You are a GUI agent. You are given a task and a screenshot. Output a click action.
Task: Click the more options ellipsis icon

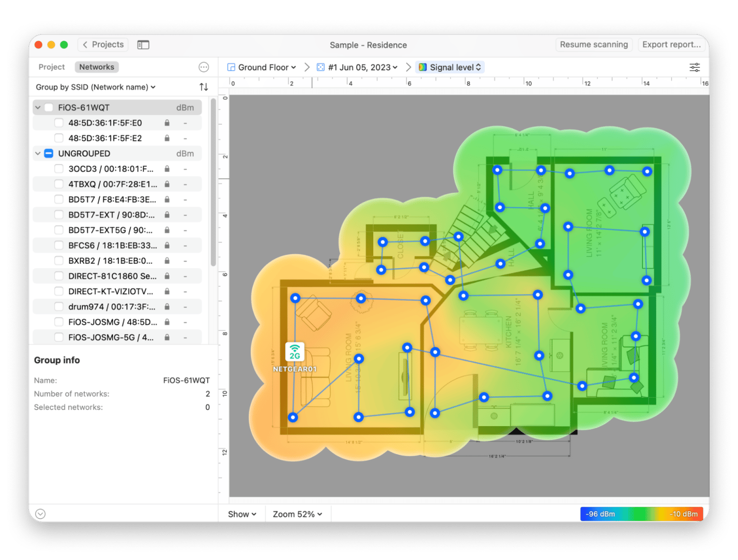[203, 67]
